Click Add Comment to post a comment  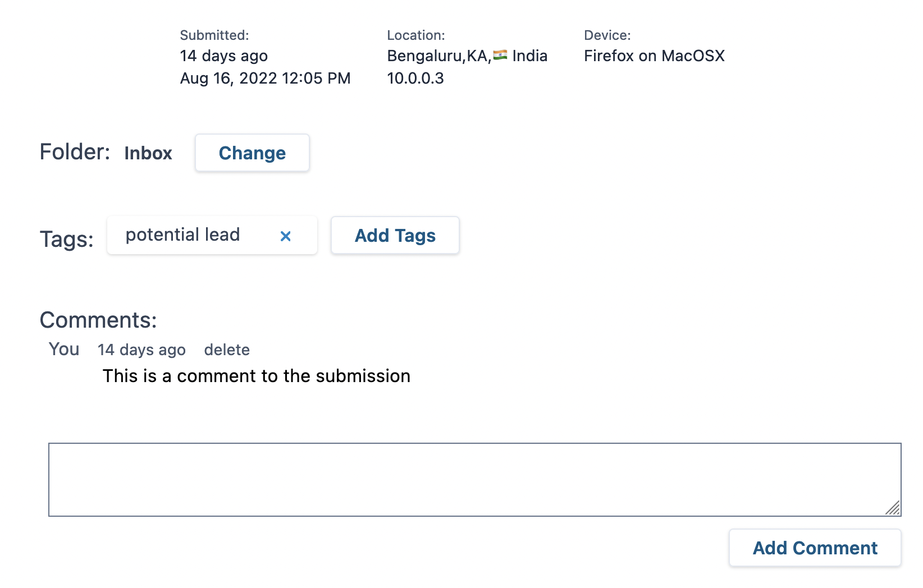tap(814, 548)
